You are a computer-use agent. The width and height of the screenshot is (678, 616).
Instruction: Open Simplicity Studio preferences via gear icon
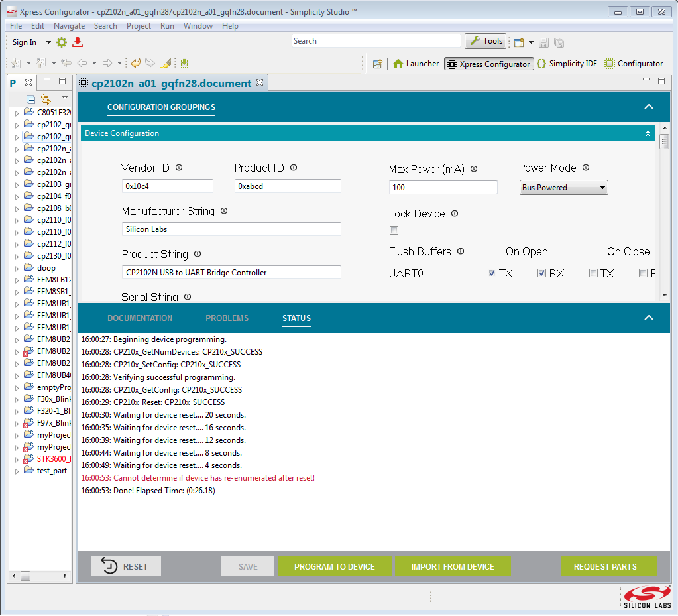click(61, 42)
